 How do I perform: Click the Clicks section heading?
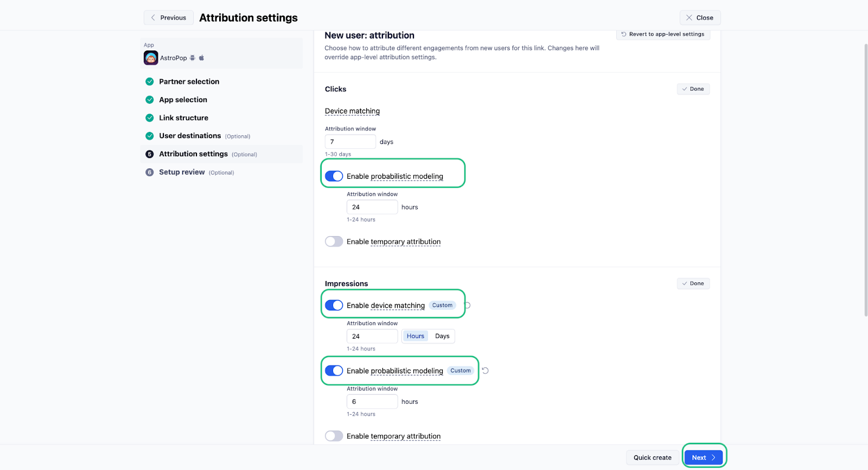pyautogui.click(x=335, y=89)
